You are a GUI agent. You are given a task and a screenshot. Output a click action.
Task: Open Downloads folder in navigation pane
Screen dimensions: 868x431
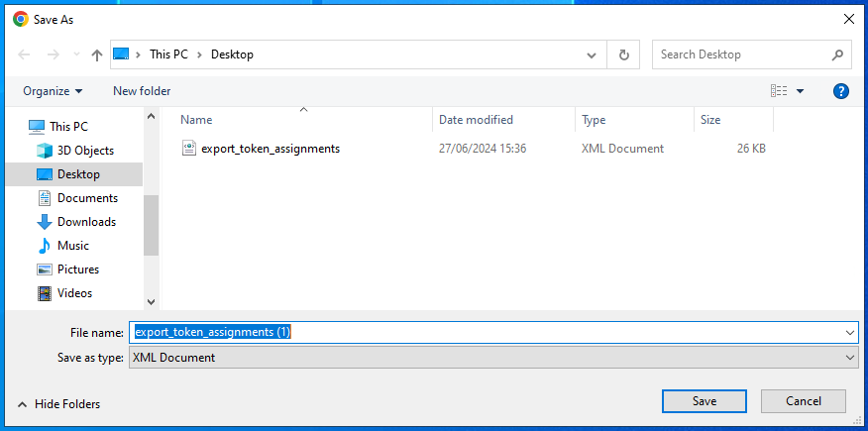[86, 222]
